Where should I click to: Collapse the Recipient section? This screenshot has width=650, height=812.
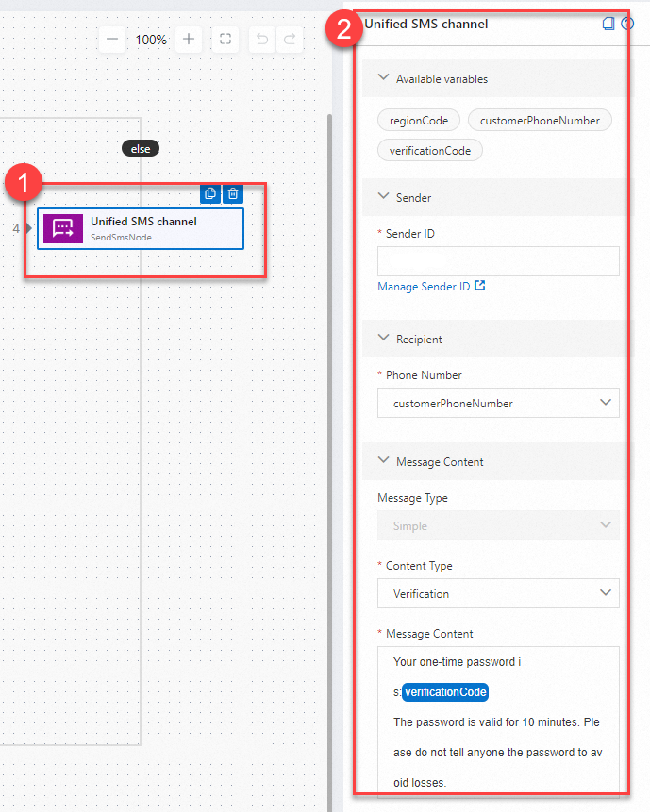(x=383, y=338)
